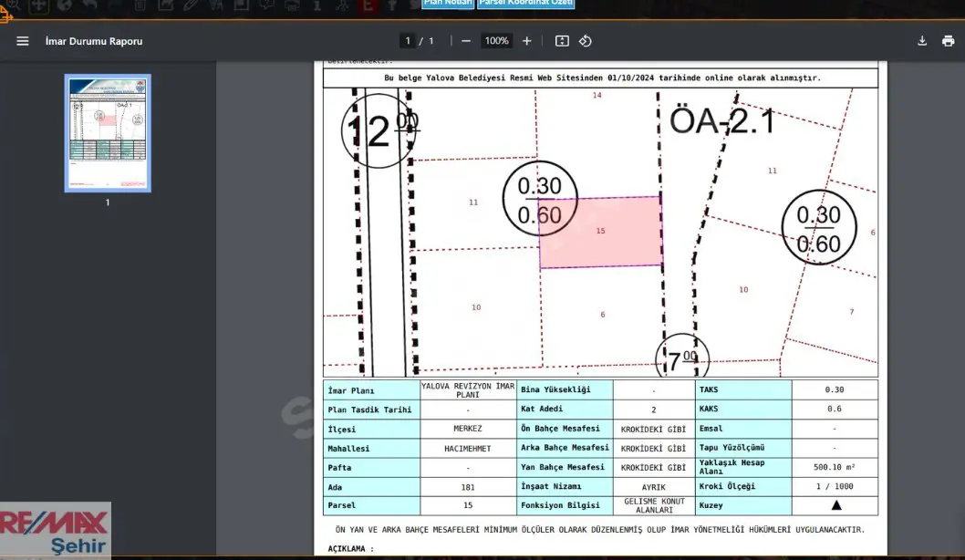Click the 100% zoom level field

(497, 41)
